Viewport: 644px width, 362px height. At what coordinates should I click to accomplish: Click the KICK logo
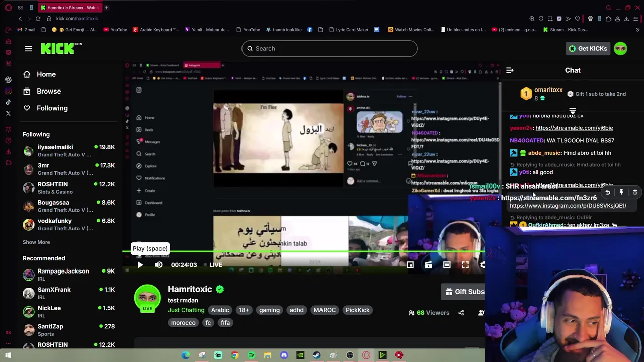pyautogui.click(x=61, y=48)
